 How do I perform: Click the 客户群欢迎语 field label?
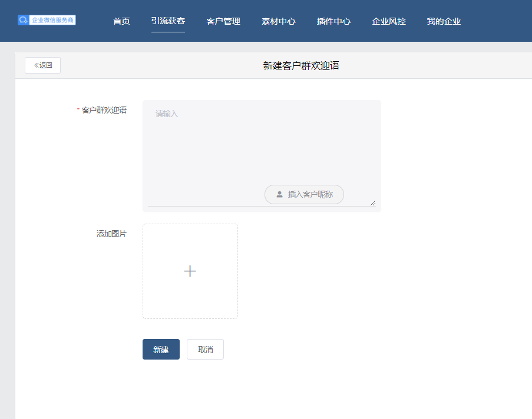(x=104, y=110)
